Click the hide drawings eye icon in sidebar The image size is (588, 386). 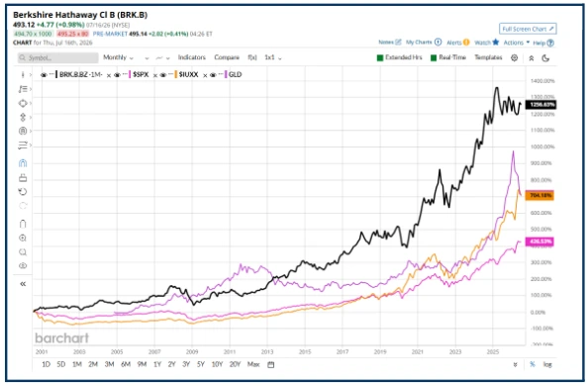click(x=23, y=266)
